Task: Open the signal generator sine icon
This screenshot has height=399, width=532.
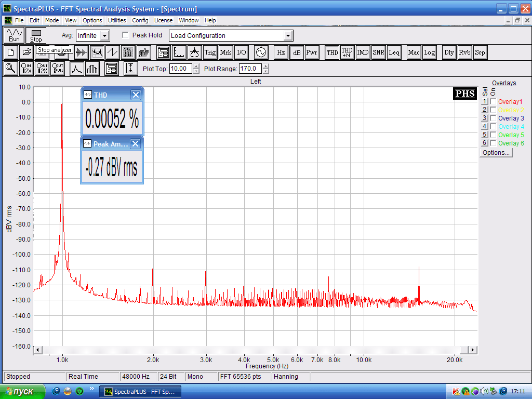Action: coord(261,52)
